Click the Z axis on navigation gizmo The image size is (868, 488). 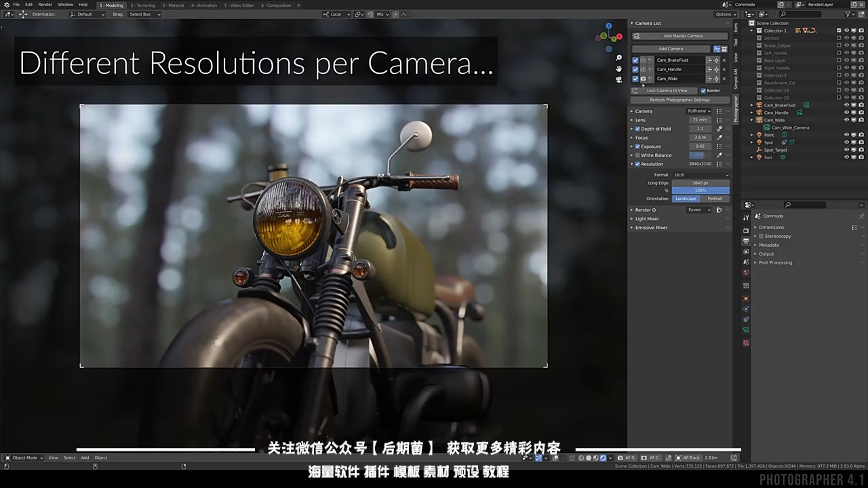(x=609, y=26)
